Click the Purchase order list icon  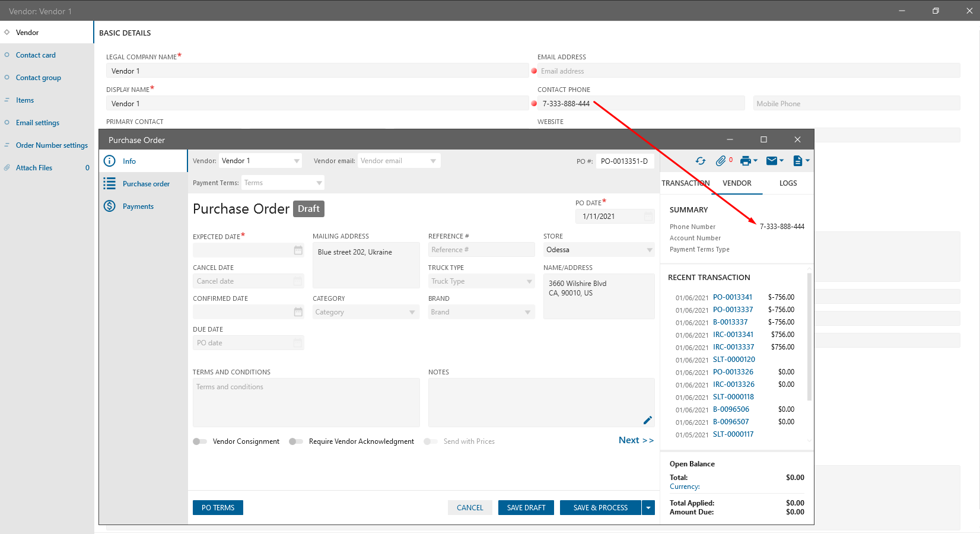(x=110, y=183)
